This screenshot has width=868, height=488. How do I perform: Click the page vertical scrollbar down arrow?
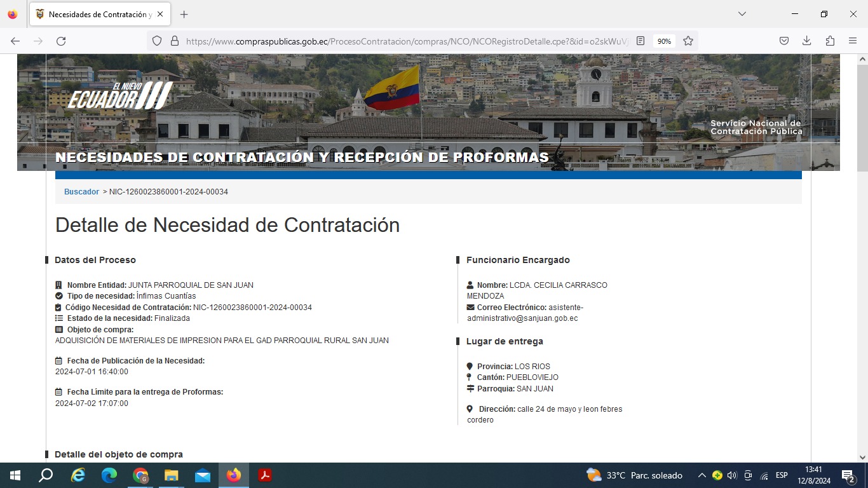tap(862, 457)
